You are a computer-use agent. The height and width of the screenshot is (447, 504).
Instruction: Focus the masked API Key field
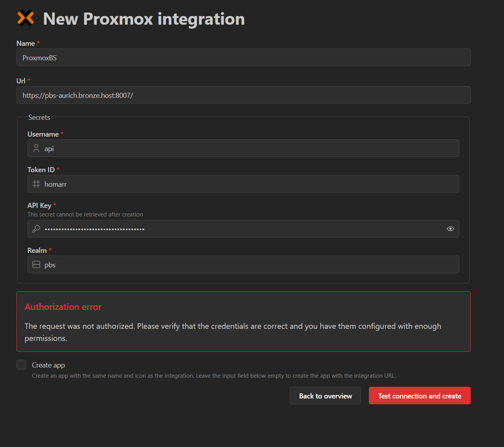point(243,229)
